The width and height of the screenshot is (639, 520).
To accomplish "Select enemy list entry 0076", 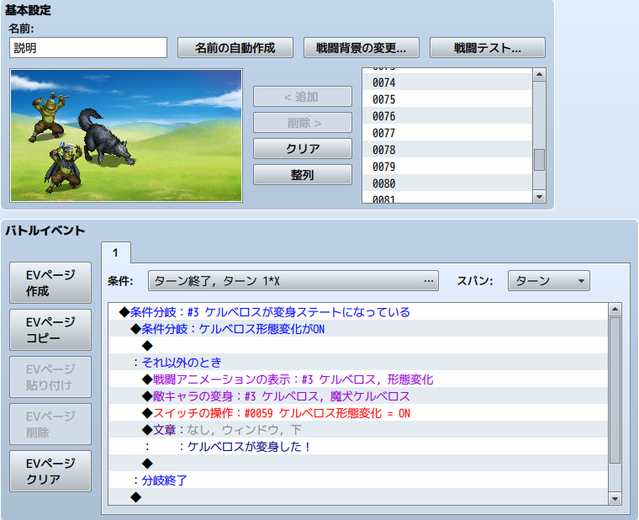I will coord(447,116).
